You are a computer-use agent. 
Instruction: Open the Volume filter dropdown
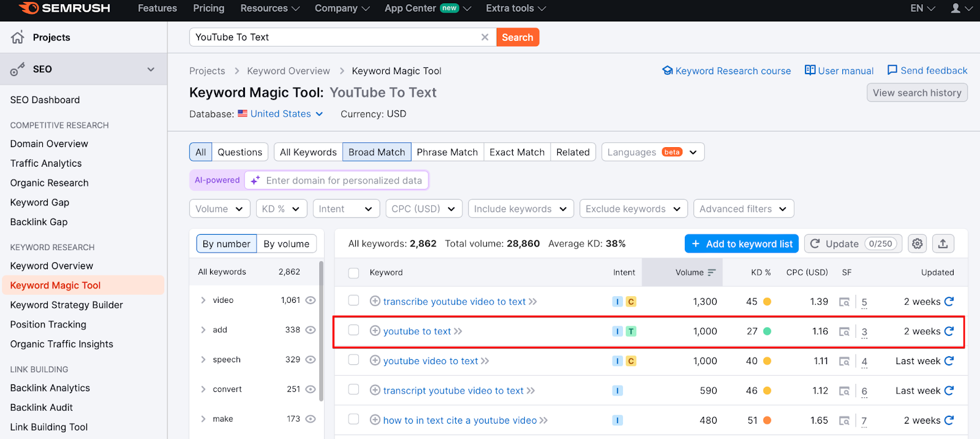(220, 209)
